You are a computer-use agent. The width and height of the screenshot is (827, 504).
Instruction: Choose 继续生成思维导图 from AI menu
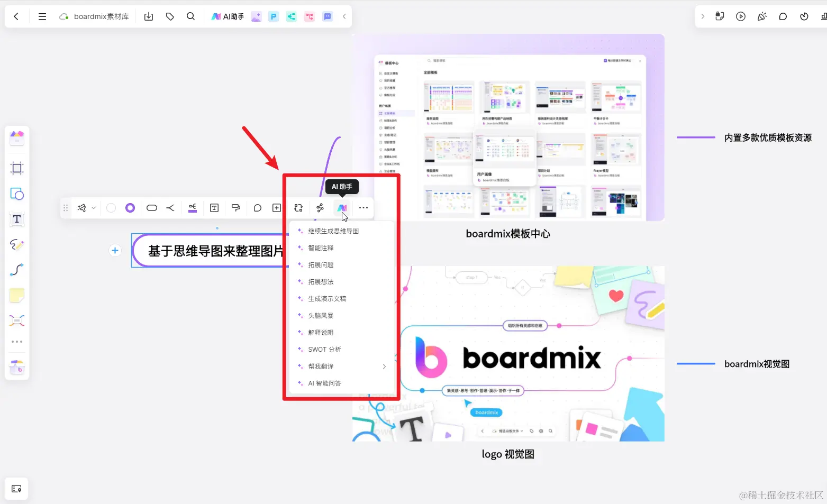tap(341, 231)
